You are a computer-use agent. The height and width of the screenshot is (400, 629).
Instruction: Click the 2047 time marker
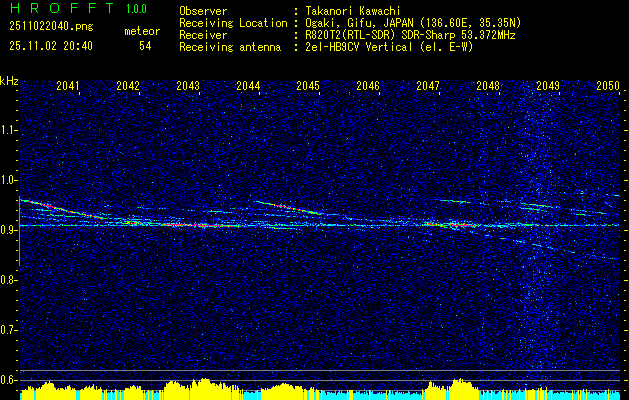click(428, 85)
